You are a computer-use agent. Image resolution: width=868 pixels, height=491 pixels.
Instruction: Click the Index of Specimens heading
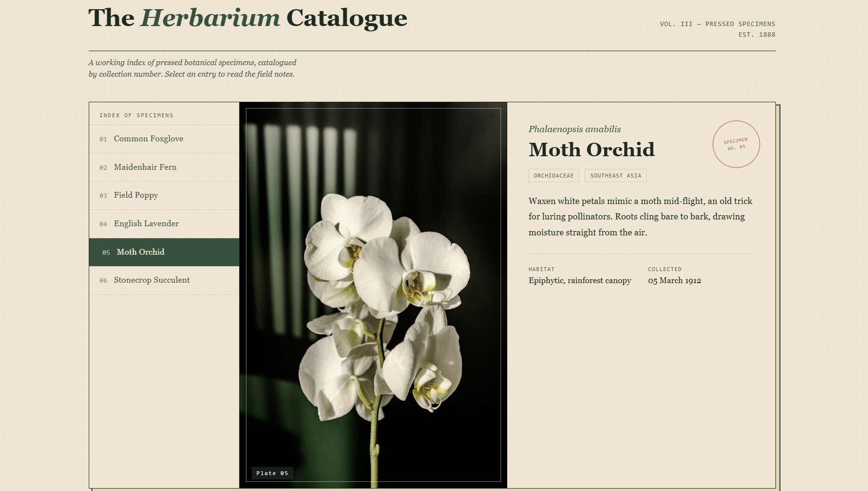[136, 115]
